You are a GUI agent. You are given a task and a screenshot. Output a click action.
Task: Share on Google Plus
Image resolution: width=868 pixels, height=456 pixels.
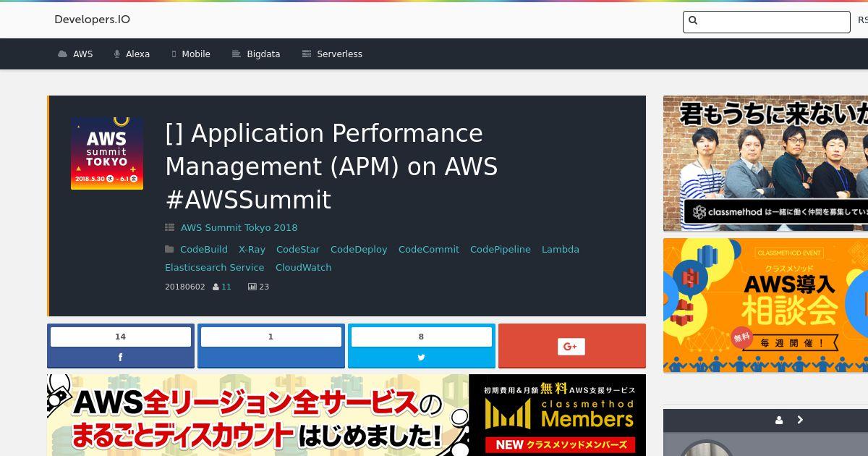coord(572,346)
